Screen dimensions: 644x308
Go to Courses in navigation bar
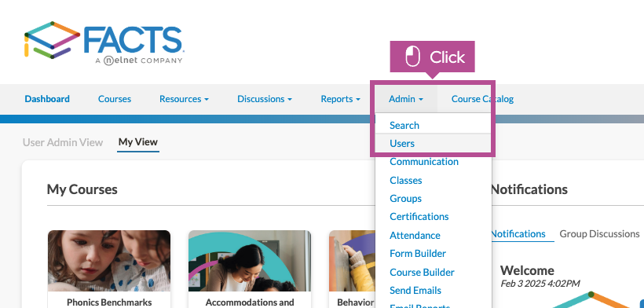pos(115,99)
